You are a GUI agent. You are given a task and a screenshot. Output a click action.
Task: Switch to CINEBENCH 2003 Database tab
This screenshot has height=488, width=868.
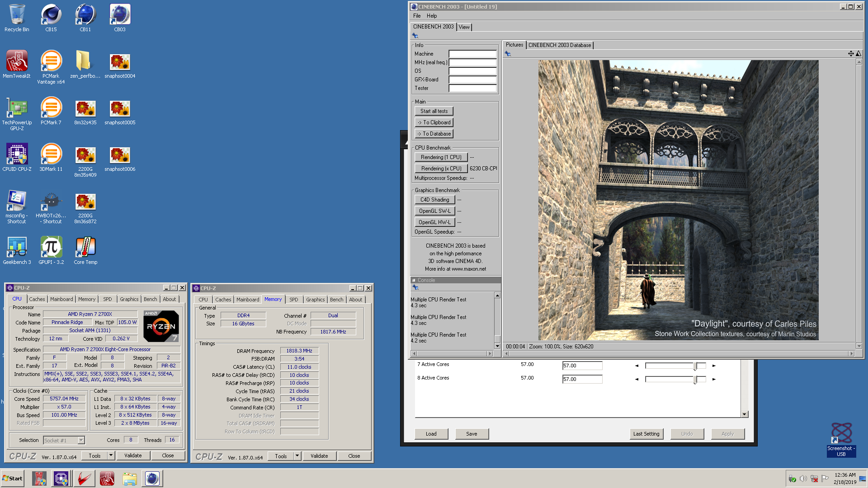[560, 45]
